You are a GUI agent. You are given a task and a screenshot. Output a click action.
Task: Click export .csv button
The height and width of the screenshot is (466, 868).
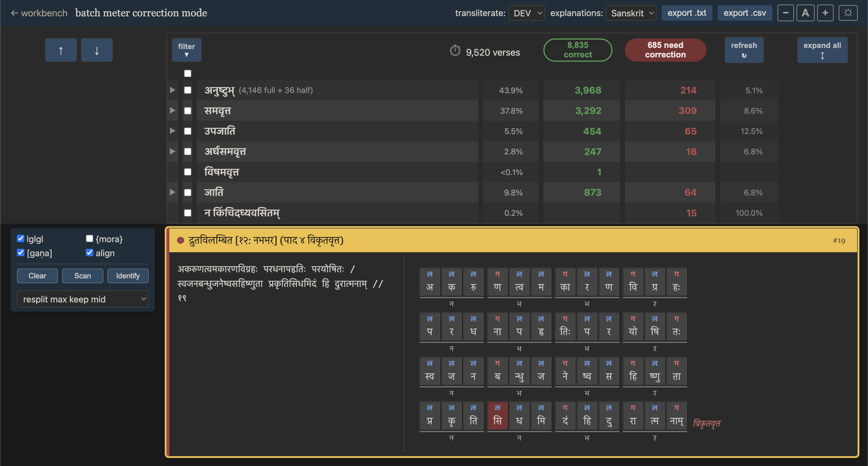click(x=745, y=13)
